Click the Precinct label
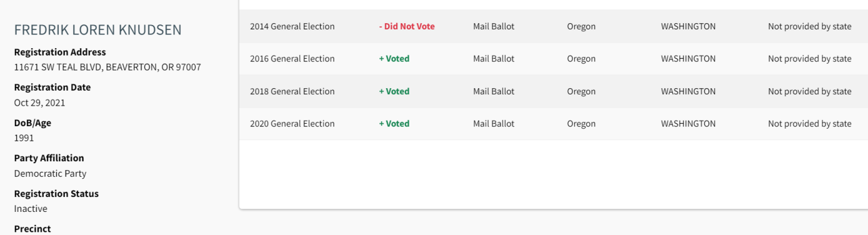 (x=32, y=229)
